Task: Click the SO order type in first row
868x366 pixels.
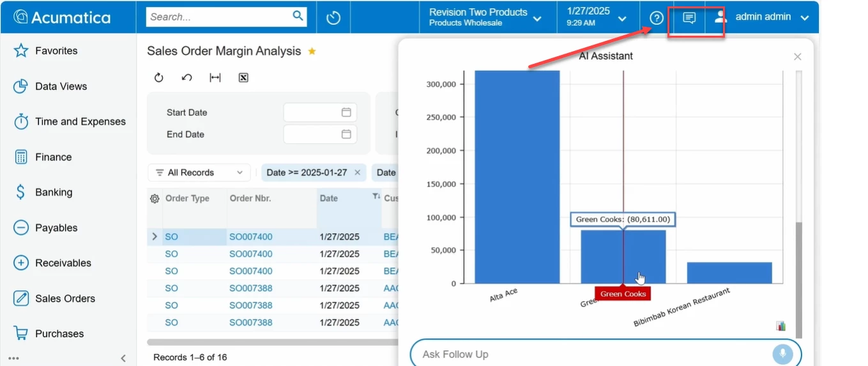Action: coord(171,237)
